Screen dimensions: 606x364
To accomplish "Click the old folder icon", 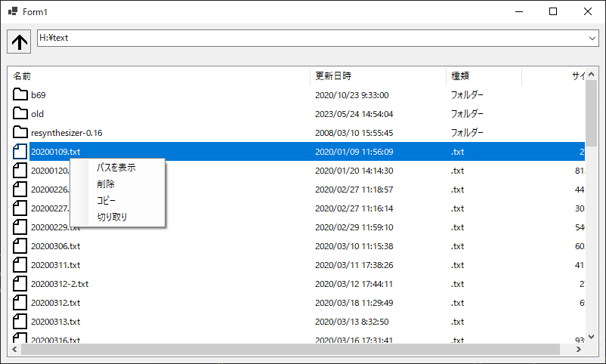I will click(20, 114).
